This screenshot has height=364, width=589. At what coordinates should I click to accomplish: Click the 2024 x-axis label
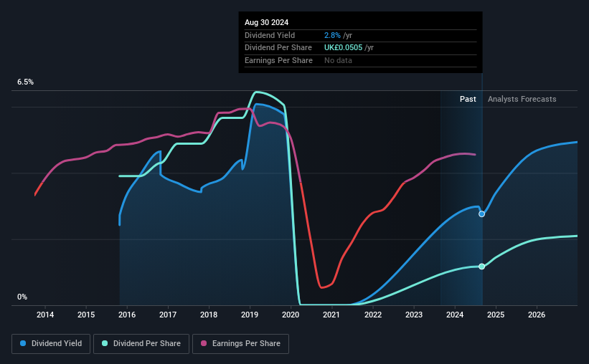(x=455, y=315)
